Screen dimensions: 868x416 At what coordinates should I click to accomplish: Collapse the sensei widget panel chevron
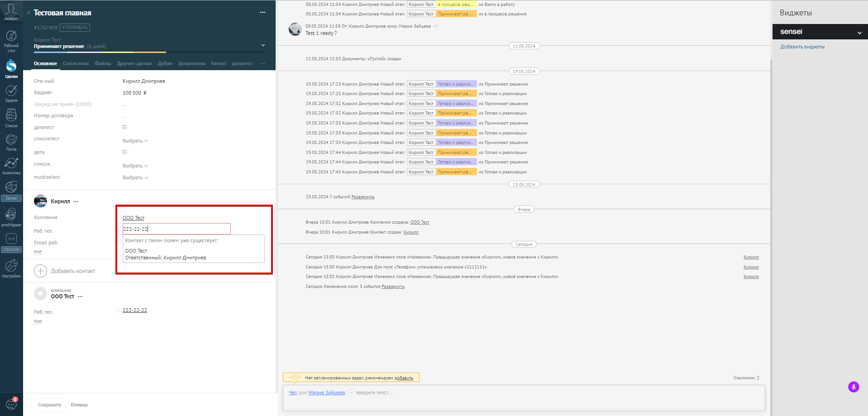click(x=859, y=33)
